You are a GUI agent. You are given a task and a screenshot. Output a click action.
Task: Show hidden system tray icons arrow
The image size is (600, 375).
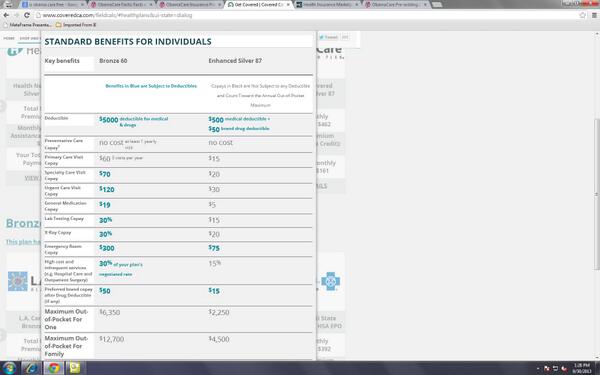tap(538, 368)
